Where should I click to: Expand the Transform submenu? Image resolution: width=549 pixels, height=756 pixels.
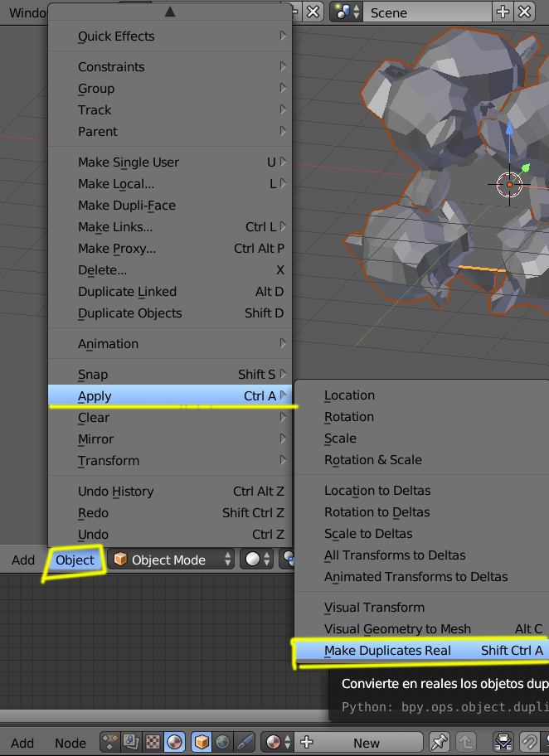(170, 460)
